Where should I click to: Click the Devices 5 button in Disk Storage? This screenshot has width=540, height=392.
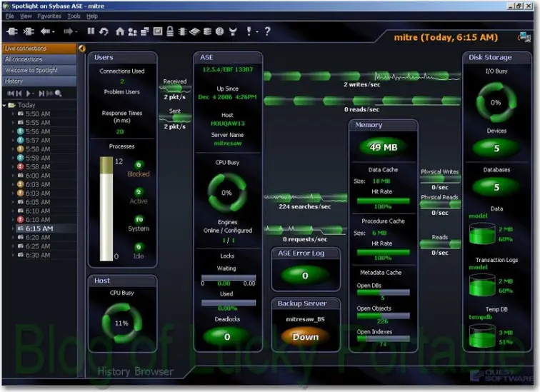click(x=496, y=149)
